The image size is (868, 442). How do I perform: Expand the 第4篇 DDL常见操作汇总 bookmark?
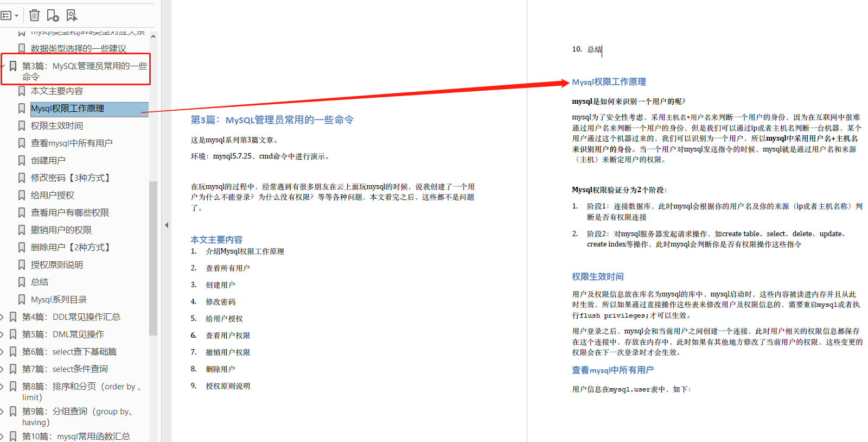click(2, 317)
